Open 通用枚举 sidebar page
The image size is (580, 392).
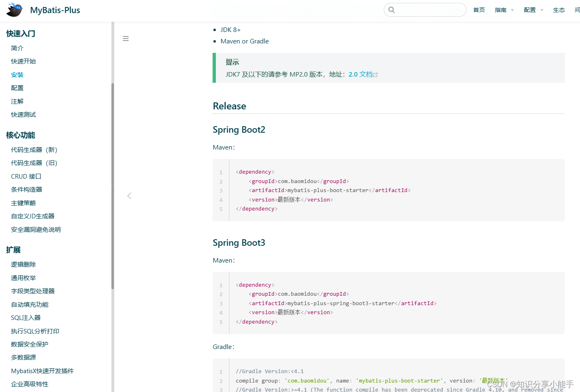click(x=23, y=278)
